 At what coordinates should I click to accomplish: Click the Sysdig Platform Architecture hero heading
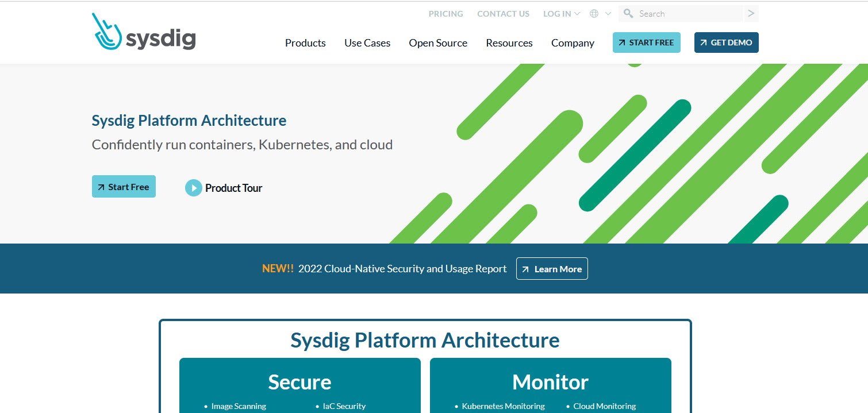189,121
